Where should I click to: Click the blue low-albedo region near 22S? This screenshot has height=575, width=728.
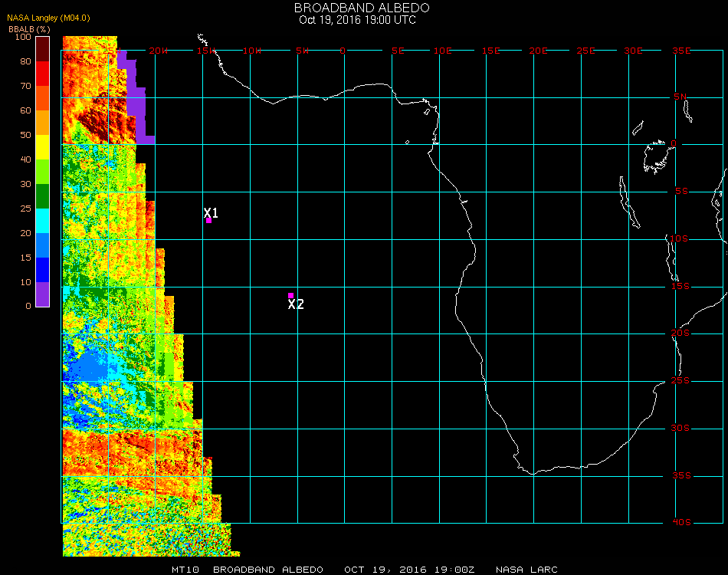tap(90, 366)
